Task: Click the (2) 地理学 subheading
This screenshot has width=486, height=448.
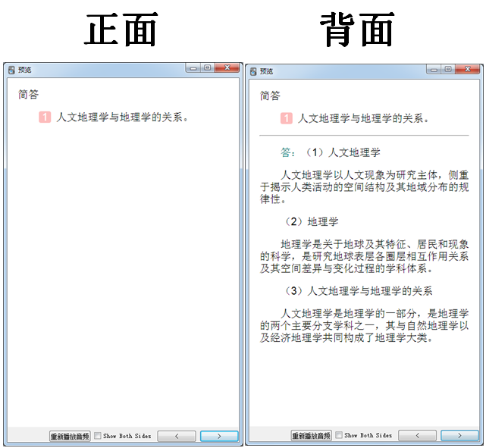Action: point(312,222)
